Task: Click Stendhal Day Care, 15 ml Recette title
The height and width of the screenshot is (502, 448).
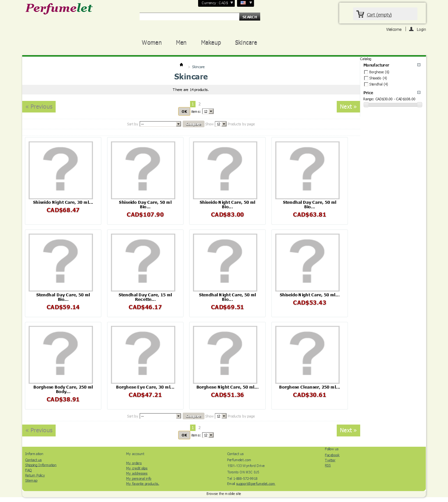Action: point(145,297)
